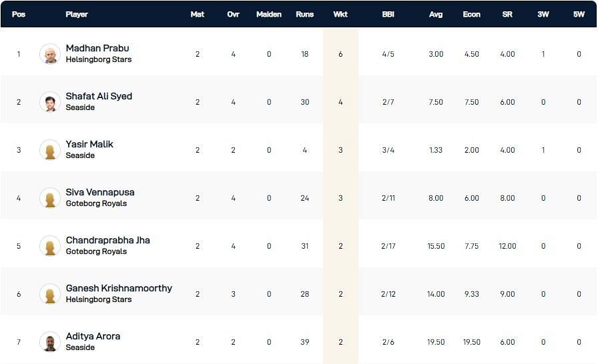Viewport: 598px width, 364px height.
Task: Click Siva Vennapusa's placeholder avatar
Action: (x=50, y=198)
